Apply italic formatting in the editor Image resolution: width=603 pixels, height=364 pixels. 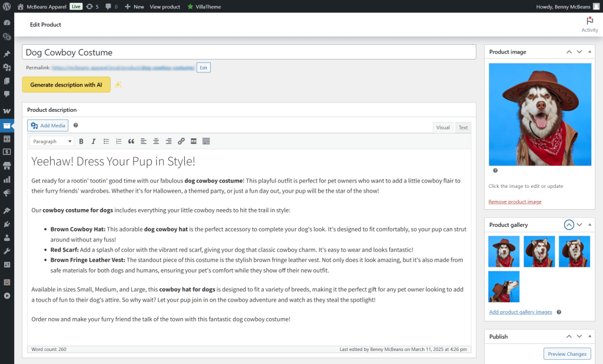pos(93,141)
